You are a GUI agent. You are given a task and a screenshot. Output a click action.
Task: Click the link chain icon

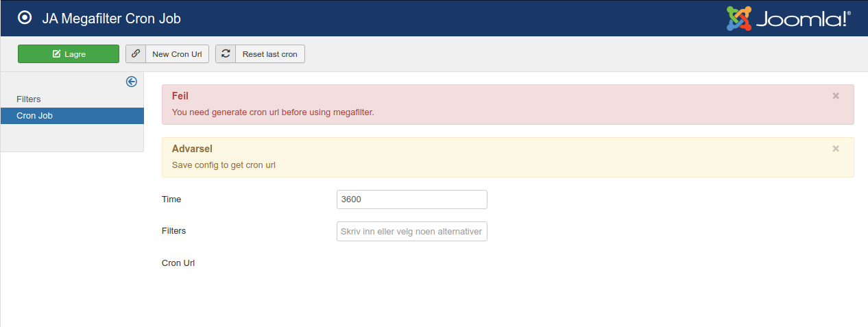tap(136, 54)
